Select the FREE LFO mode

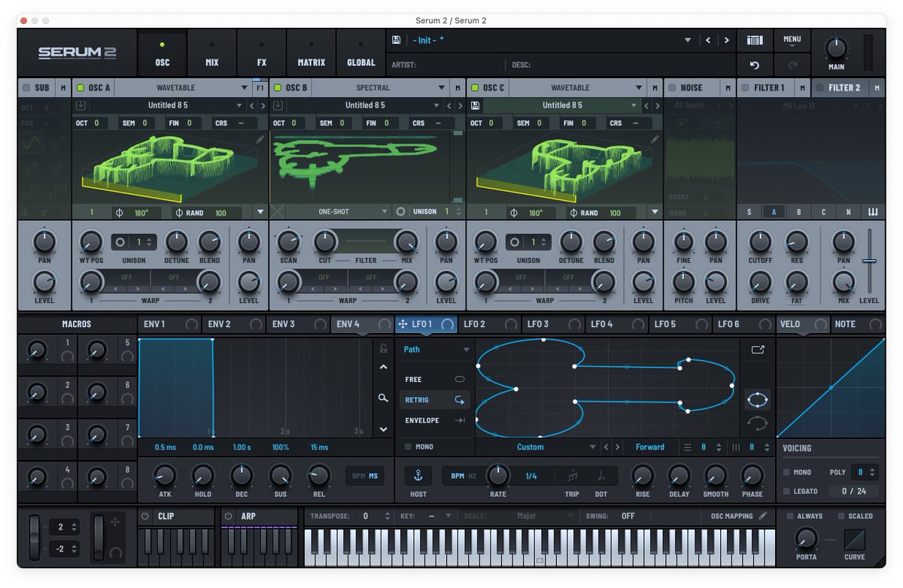435,380
